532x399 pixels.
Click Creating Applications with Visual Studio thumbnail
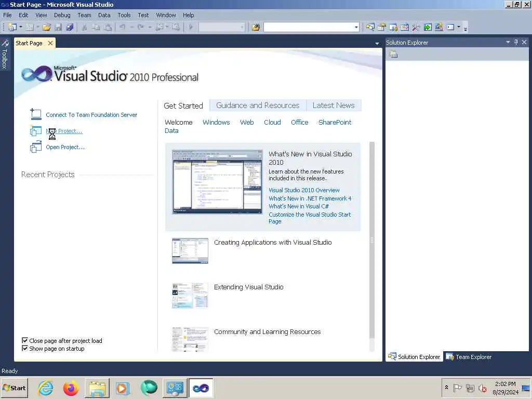coord(190,251)
